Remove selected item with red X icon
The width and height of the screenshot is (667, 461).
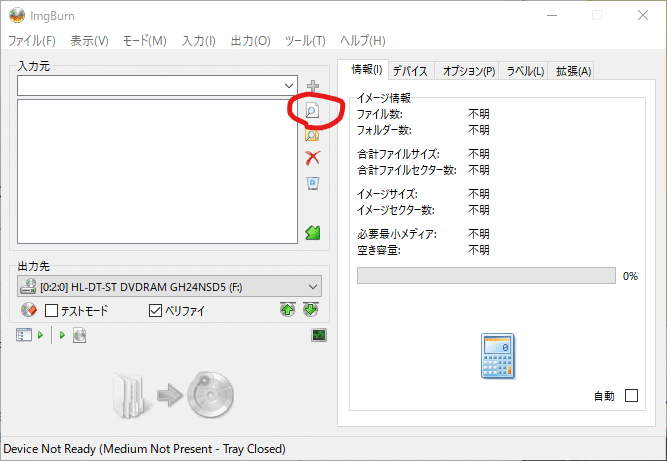313,158
